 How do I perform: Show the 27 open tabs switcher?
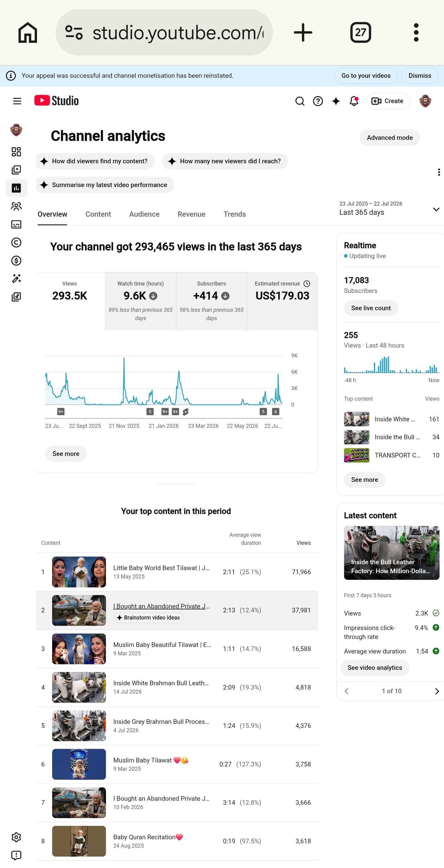pos(360,33)
